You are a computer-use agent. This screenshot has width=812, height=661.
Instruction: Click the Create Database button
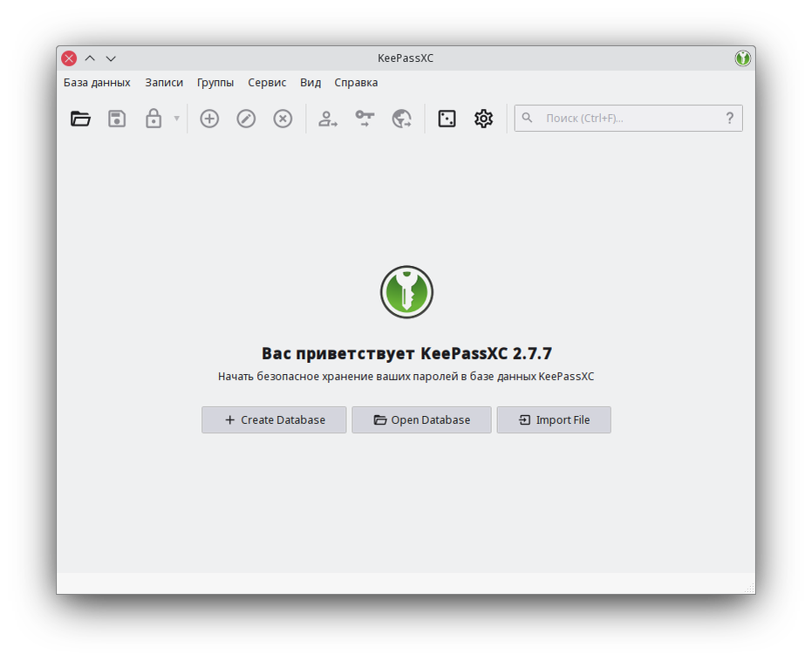(274, 419)
